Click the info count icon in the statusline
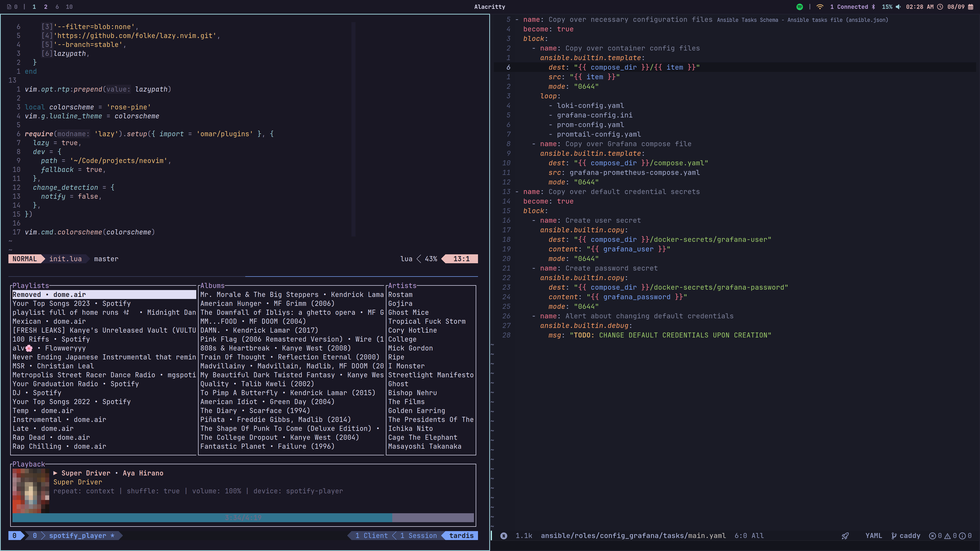Viewport: 980px width, 551px height. tap(962, 536)
